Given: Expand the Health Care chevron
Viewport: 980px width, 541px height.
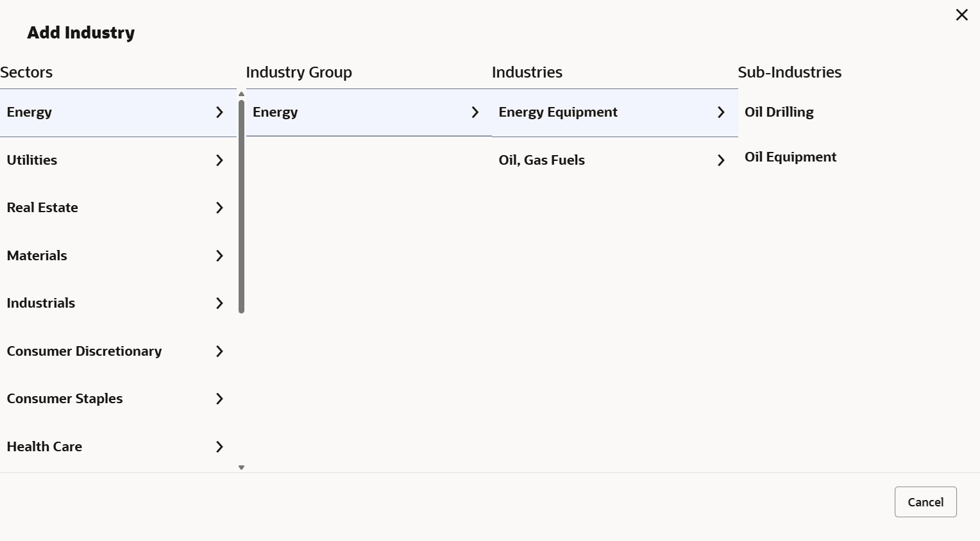Looking at the screenshot, I should coord(219,447).
